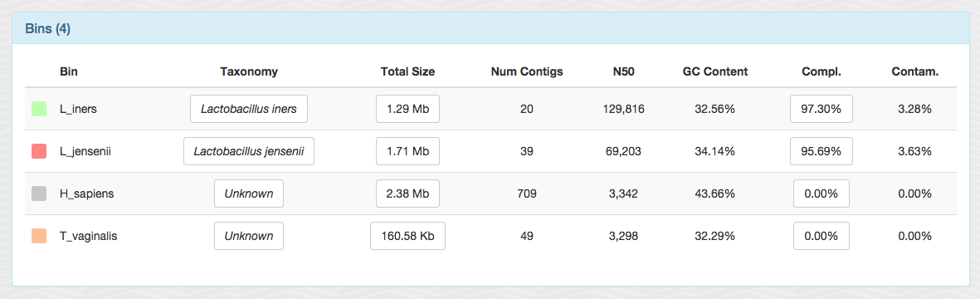Click T_vaginalis 0.00% completion button
The image size is (980, 299).
pos(822,237)
